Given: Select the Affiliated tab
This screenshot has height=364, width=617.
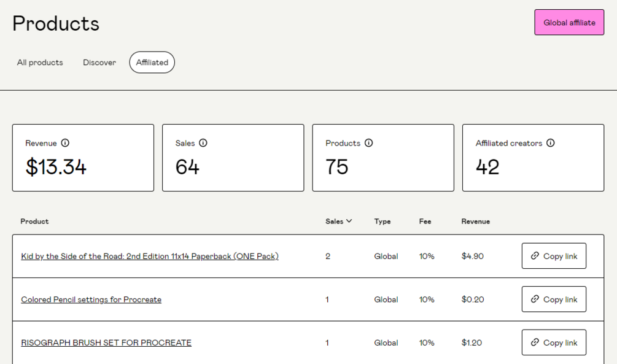Looking at the screenshot, I should coord(152,63).
